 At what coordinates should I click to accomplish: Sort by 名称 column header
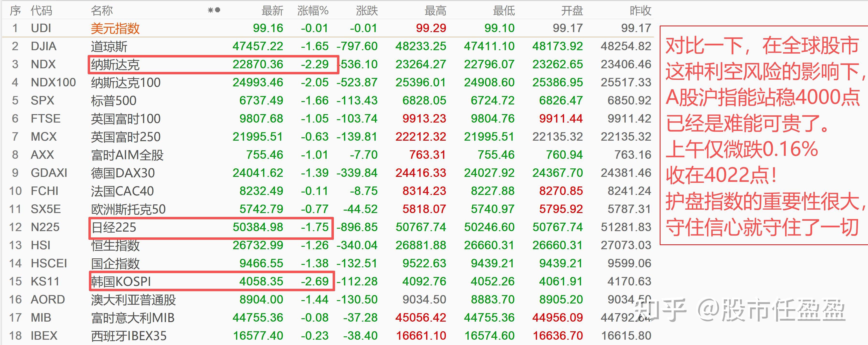coord(102,11)
